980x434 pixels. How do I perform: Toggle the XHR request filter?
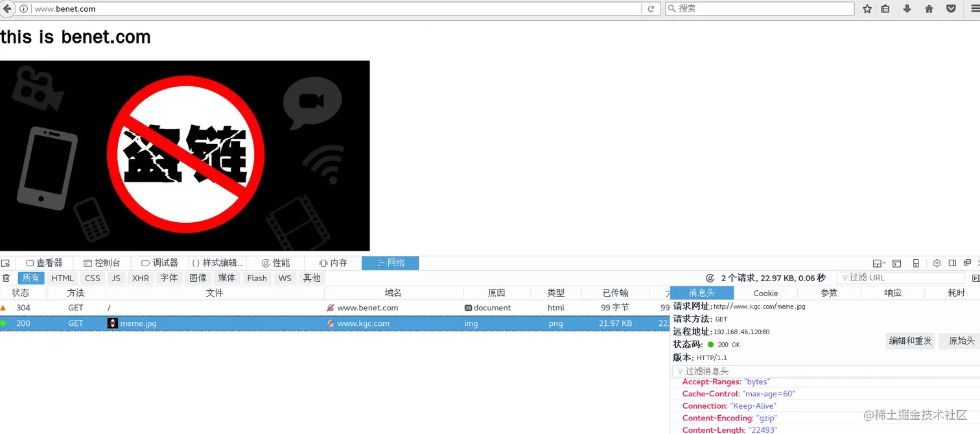141,277
